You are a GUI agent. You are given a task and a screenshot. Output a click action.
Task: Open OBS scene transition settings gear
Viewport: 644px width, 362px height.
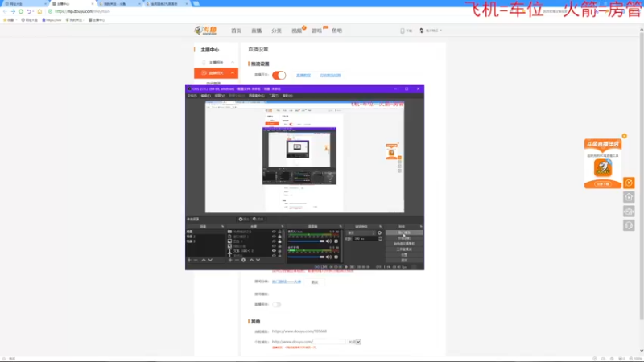[x=379, y=232]
